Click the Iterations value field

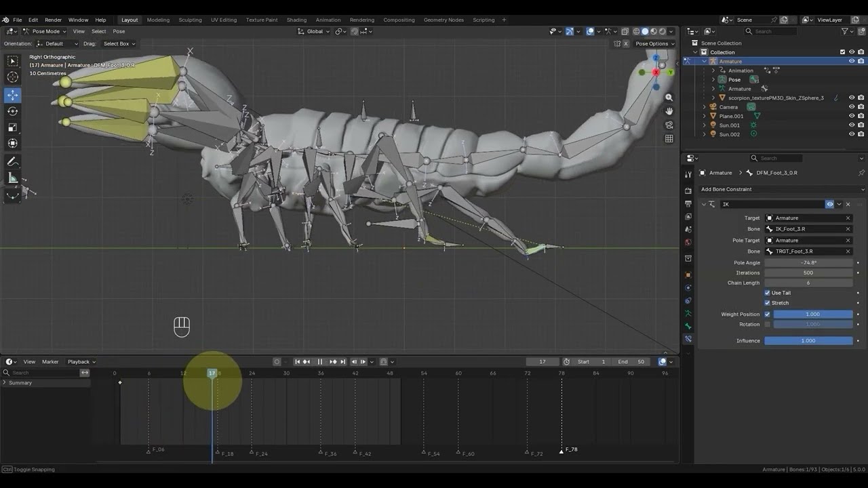pos(808,272)
